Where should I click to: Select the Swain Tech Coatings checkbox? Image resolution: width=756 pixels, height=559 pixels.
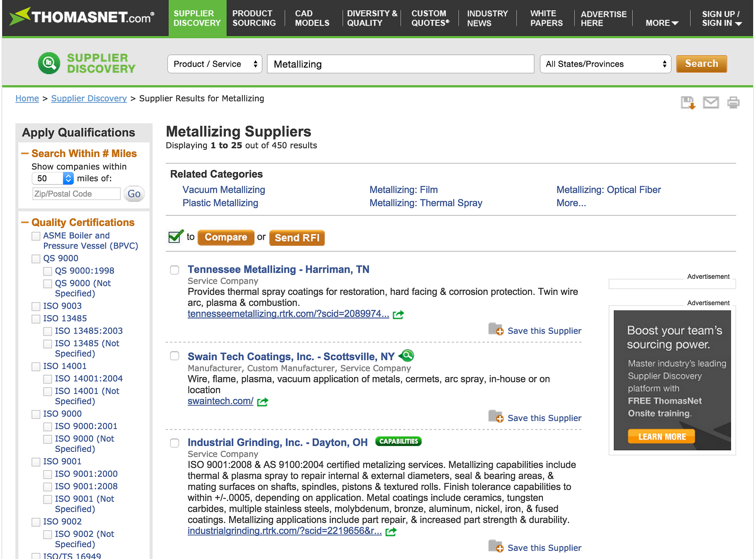coord(175,356)
